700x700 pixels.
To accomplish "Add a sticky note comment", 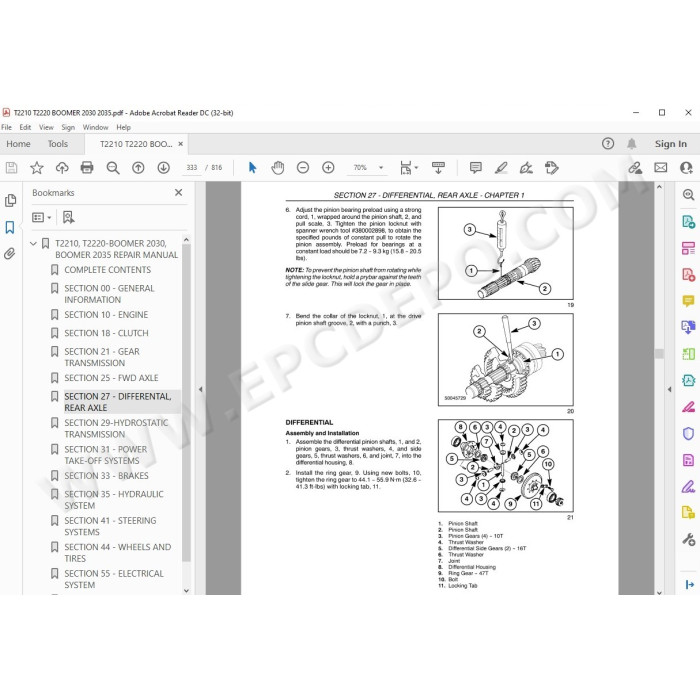I will pos(475,168).
